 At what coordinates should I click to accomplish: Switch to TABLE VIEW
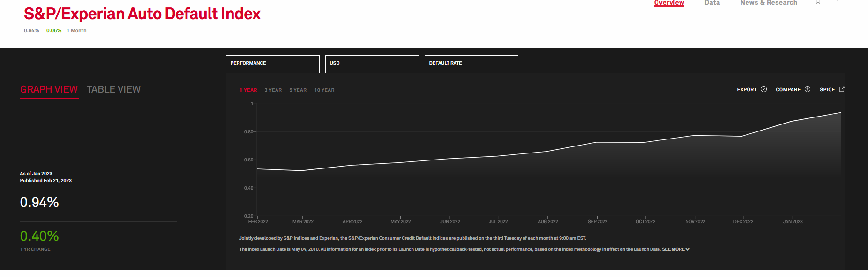tap(113, 89)
